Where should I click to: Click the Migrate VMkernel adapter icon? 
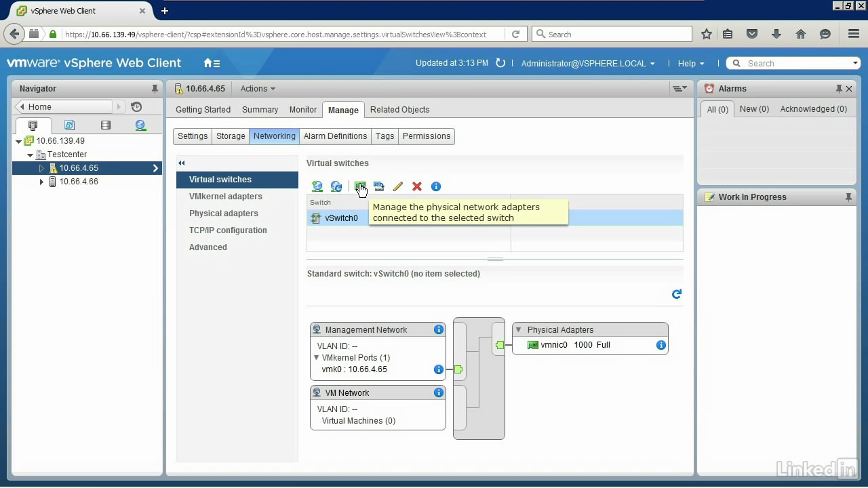click(379, 186)
